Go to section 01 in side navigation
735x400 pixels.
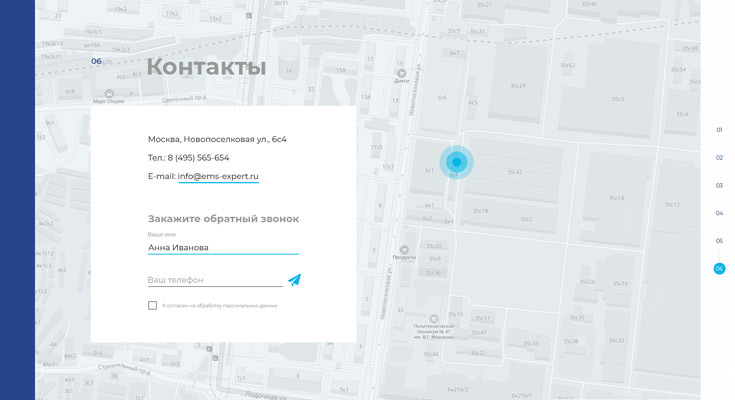coord(719,130)
